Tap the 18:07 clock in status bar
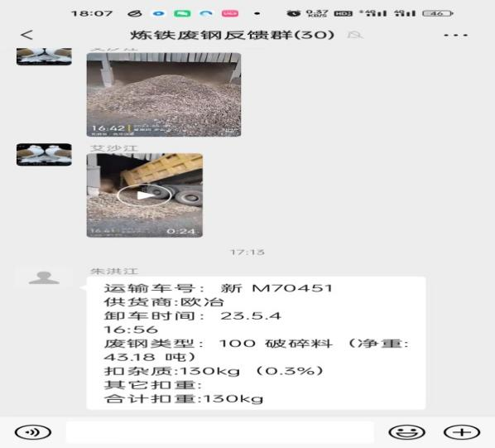Image resolution: width=495 pixels, height=448 pixels. tap(92, 13)
